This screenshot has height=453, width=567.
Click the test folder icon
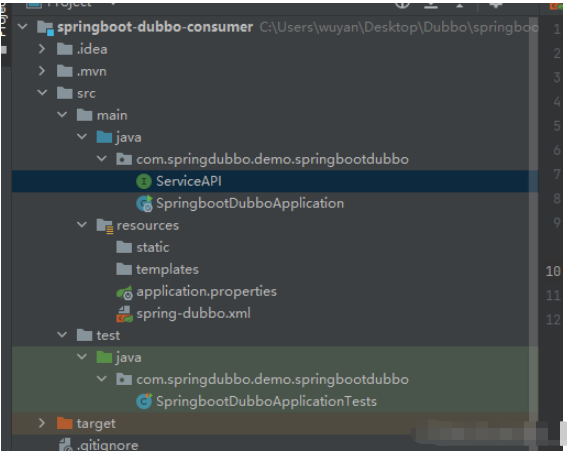pyautogui.click(x=85, y=335)
